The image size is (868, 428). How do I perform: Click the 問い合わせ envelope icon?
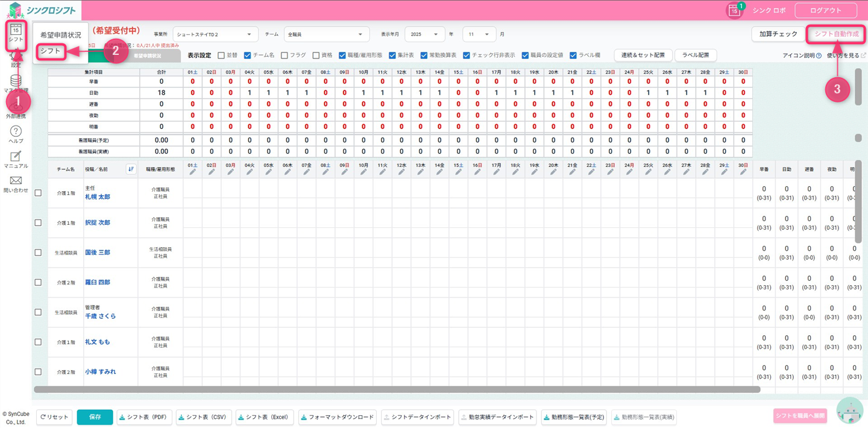(16, 181)
